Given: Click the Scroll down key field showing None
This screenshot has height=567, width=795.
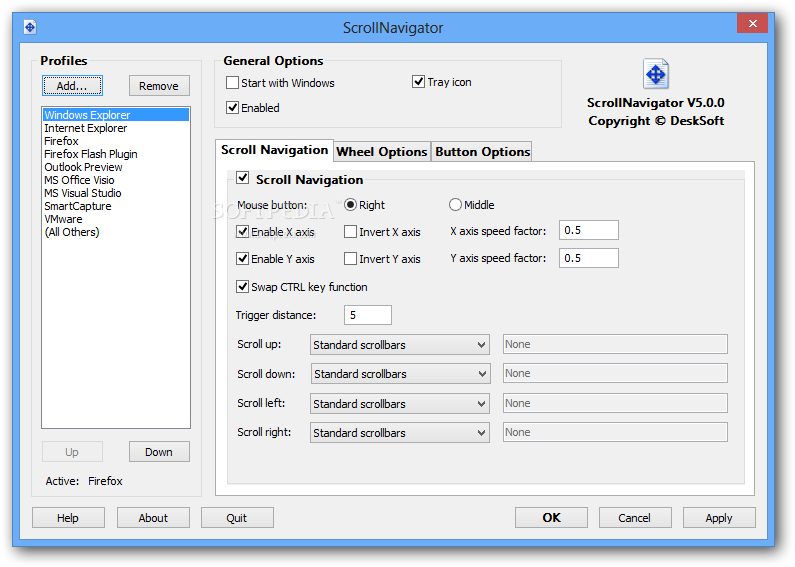Looking at the screenshot, I should pyautogui.click(x=615, y=373).
